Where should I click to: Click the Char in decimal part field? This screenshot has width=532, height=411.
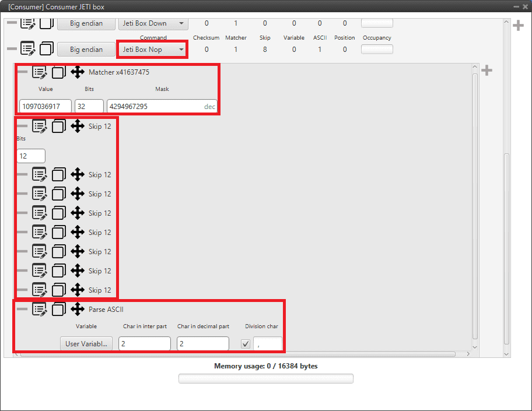pyautogui.click(x=202, y=344)
